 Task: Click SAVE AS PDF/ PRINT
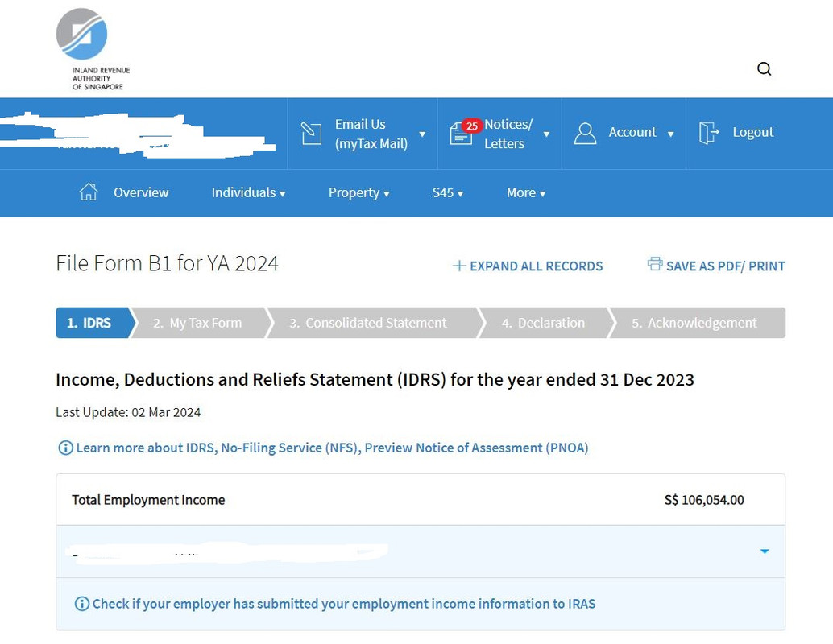725,266
